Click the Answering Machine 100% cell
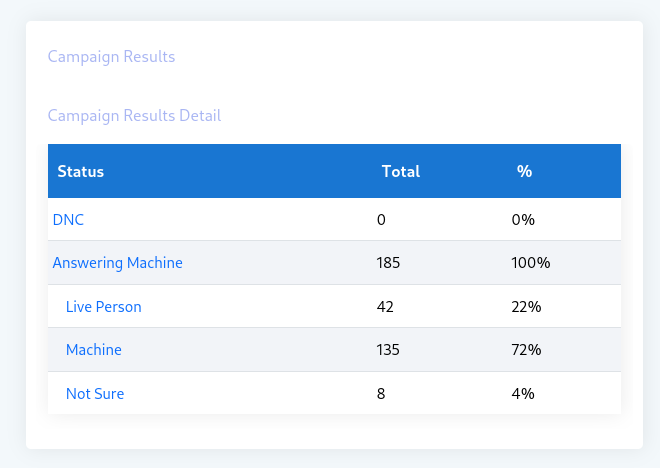Viewport: 660px width, 468px height. [x=530, y=263]
